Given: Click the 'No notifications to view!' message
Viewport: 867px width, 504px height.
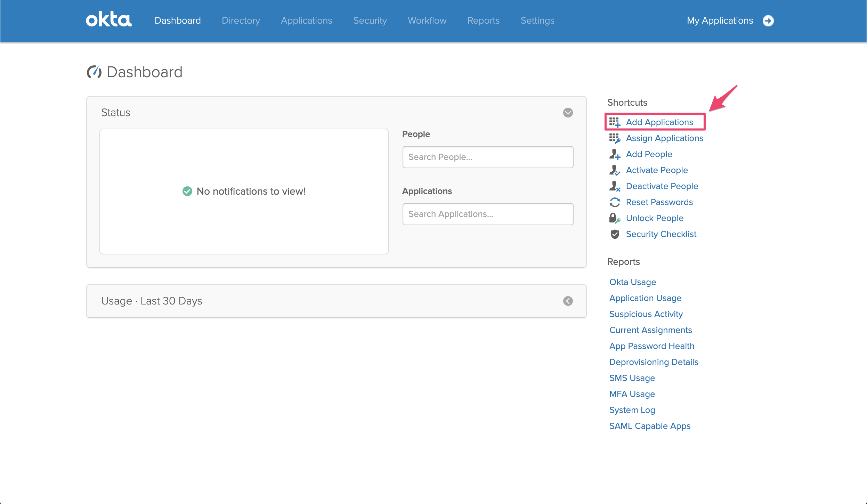Looking at the screenshot, I should coord(251,191).
